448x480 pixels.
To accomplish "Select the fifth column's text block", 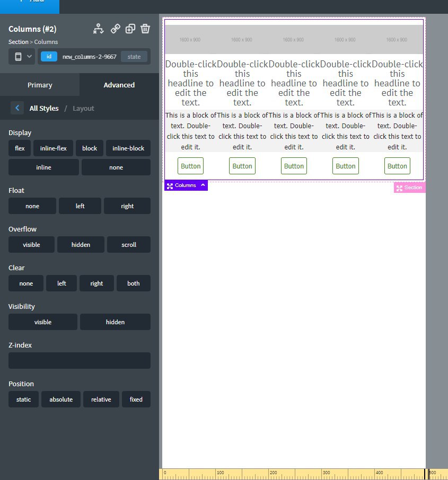I will pyautogui.click(x=397, y=131).
